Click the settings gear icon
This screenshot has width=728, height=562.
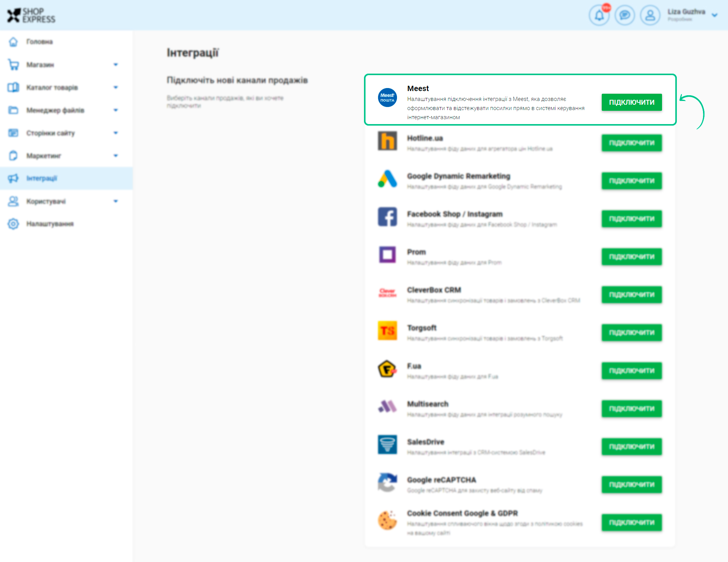tap(13, 224)
